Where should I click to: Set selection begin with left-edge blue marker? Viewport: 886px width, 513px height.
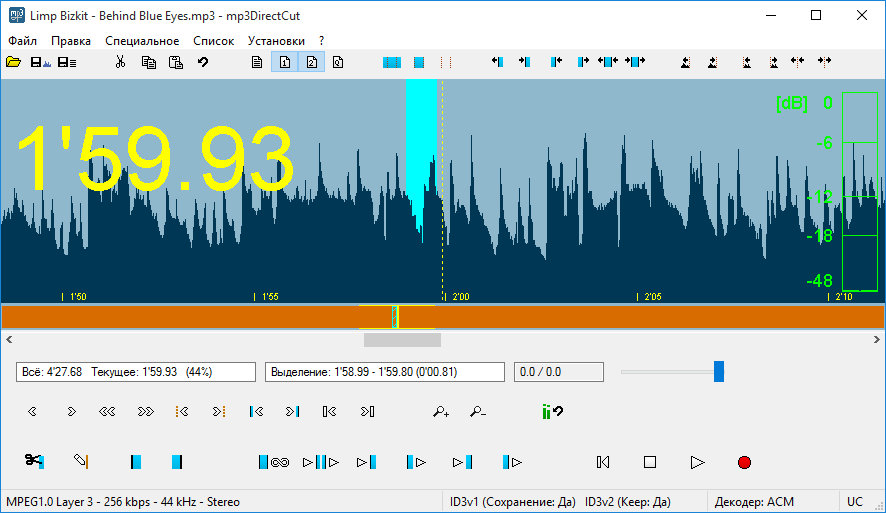tap(136, 462)
